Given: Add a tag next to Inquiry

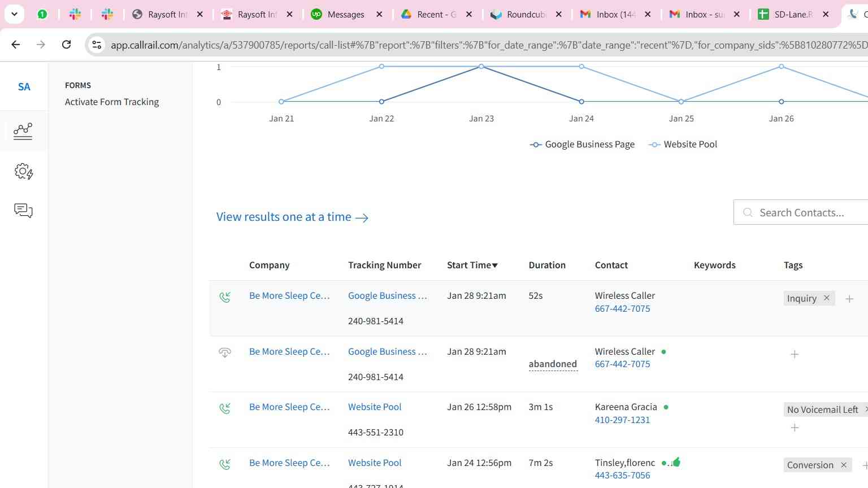Looking at the screenshot, I should point(849,299).
